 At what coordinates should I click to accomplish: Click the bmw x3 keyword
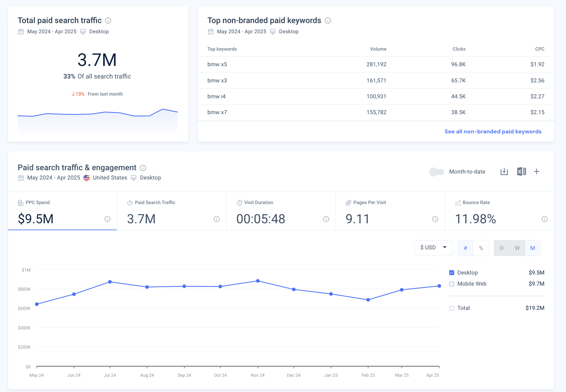pyautogui.click(x=217, y=81)
